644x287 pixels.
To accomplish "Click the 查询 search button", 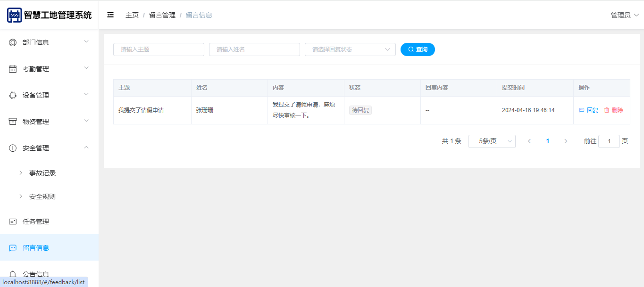I will [x=418, y=49].
